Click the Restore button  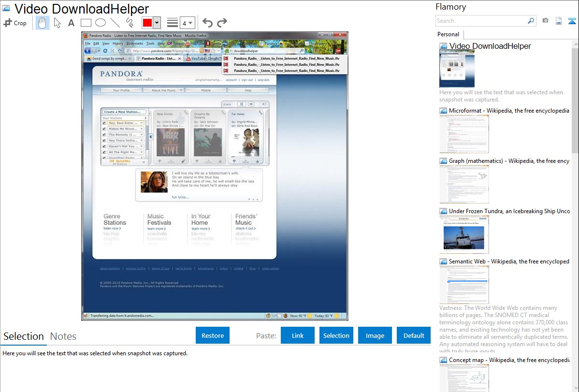coord(213,335)
